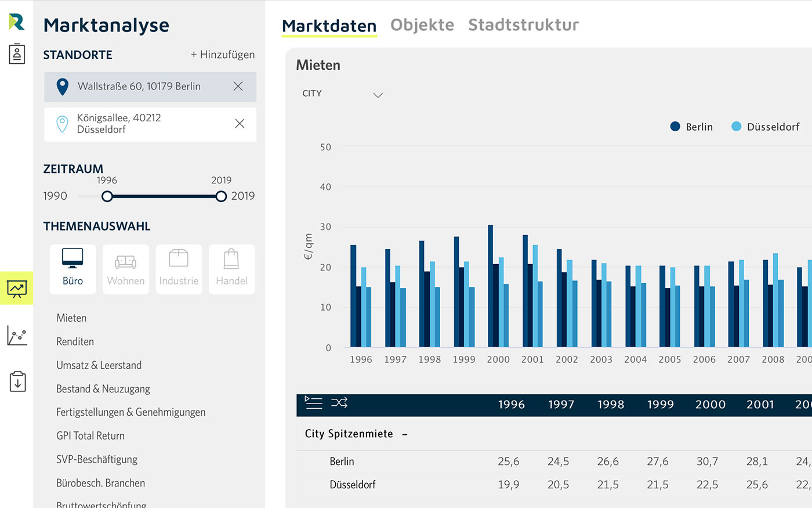Toggle Berlin series in chart legend
Screen dimensions: 812x508
click(691, 127)
